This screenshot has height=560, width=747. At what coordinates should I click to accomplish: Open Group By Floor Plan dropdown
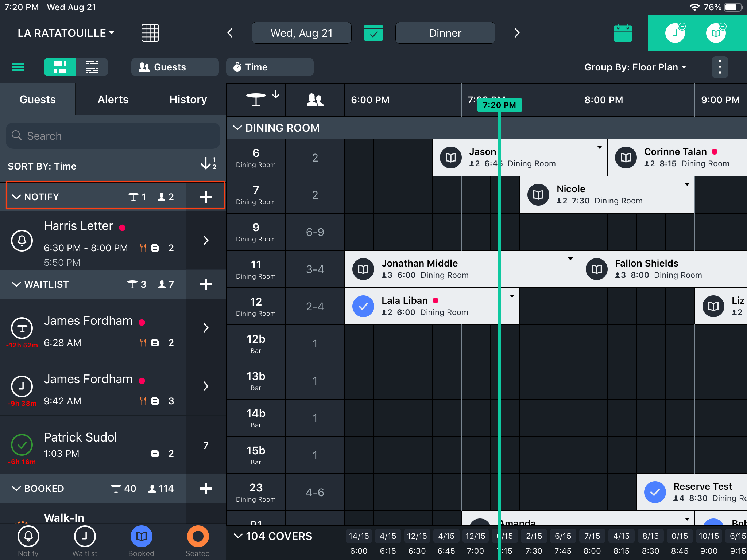(635, 67)
